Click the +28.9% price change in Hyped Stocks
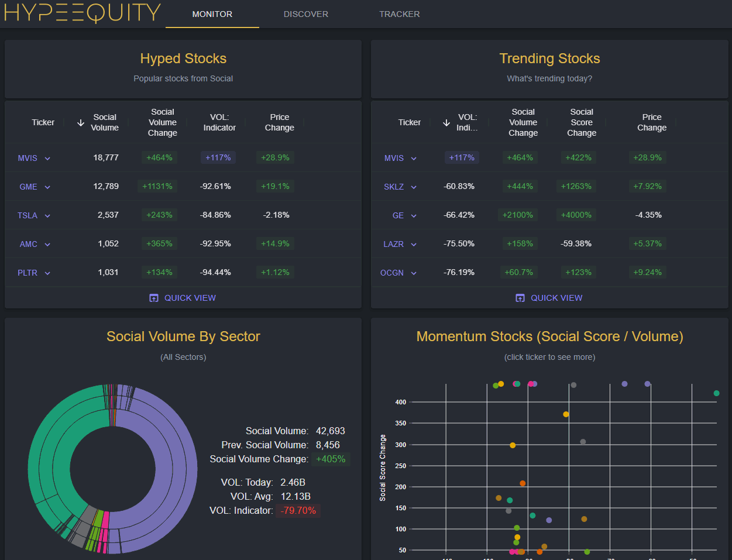Image resolution: width=732 pixels, height=560 pixels. pos(276,157)
